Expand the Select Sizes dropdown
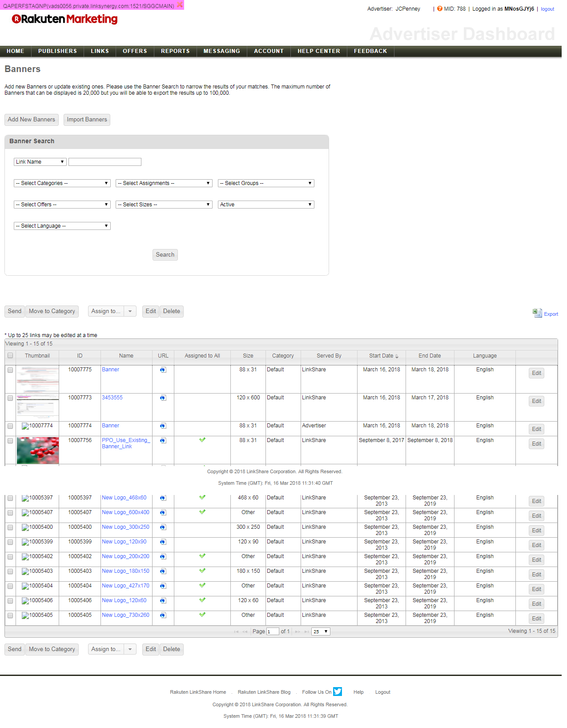Screen dimensions: 567x728 (164, 205)
